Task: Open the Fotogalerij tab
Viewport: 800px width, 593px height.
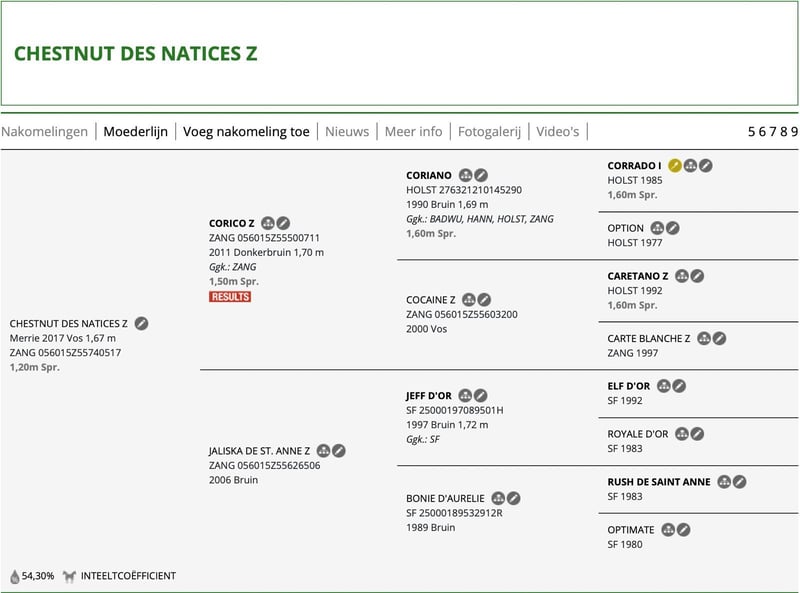Action: tap(489, 132)
